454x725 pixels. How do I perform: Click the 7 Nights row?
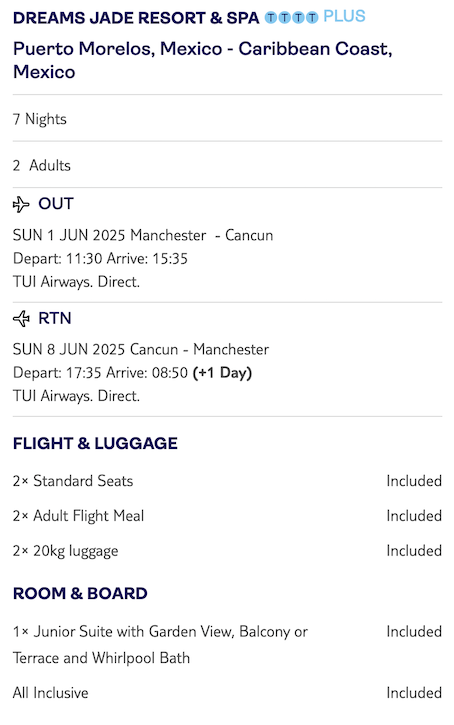[x=227, y=119]
